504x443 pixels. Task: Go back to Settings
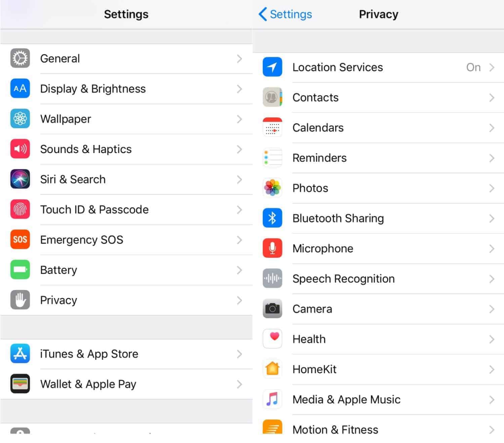pos(285,14)
